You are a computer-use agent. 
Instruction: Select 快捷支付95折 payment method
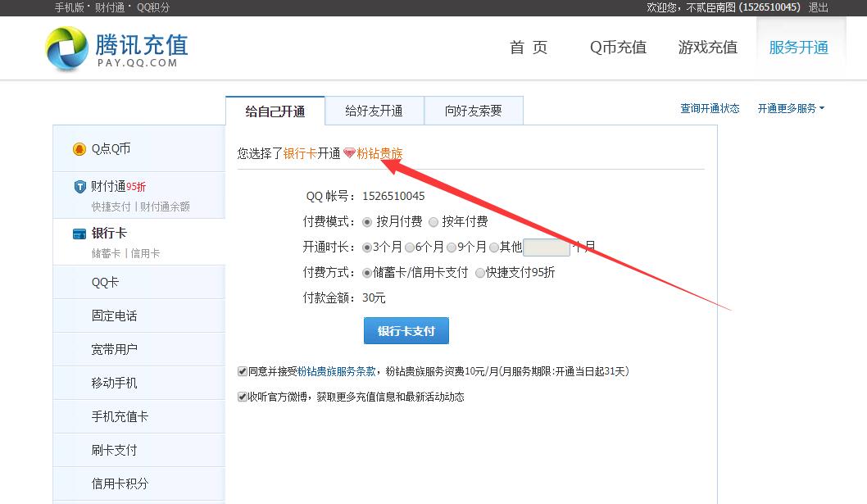481,273
